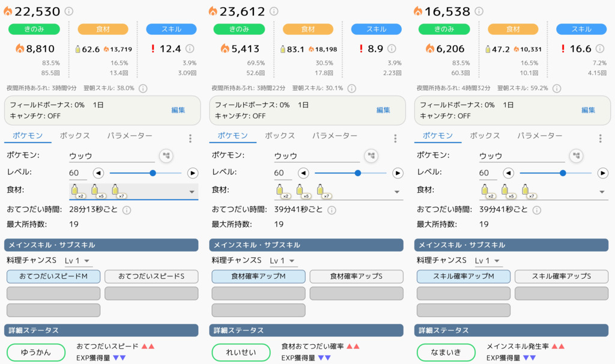The width and height of the screenshot is (615, 364).
Task: Open evolution tree icon in first panel
Action: [x=166, y=156]
